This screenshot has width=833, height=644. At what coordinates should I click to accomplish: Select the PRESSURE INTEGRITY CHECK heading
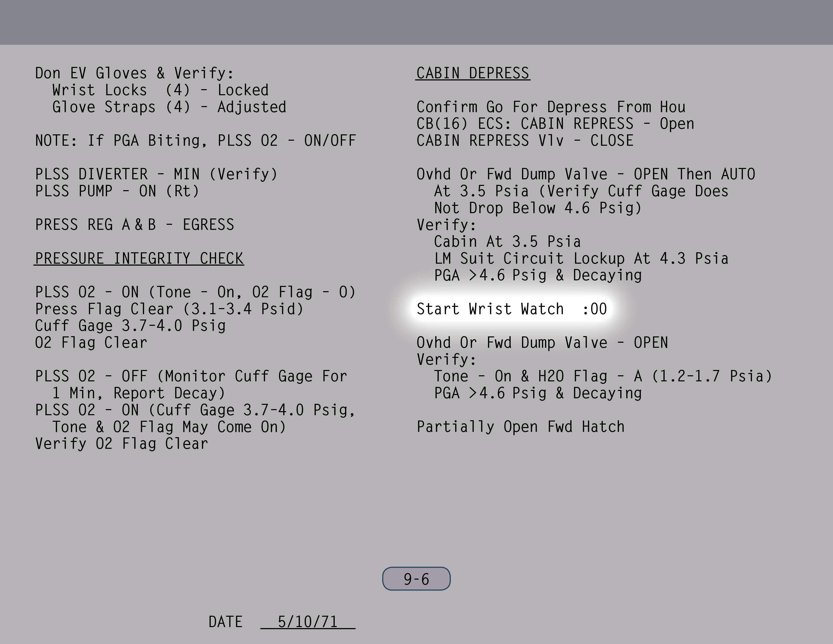click(x=139, y=258)
